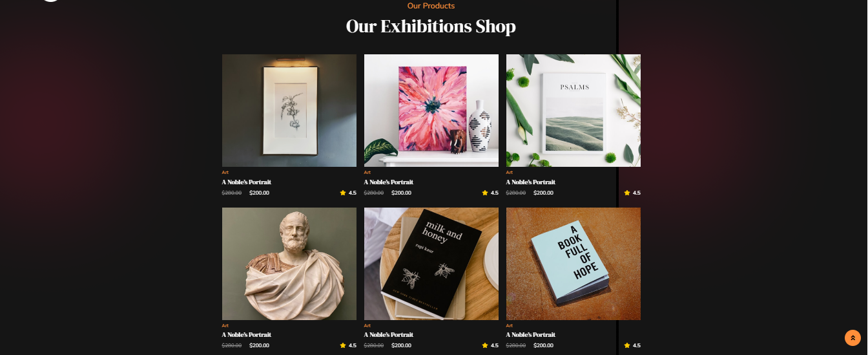
Task: Click star rating icon under framed sketch product
Action: [x=343, y=193]
